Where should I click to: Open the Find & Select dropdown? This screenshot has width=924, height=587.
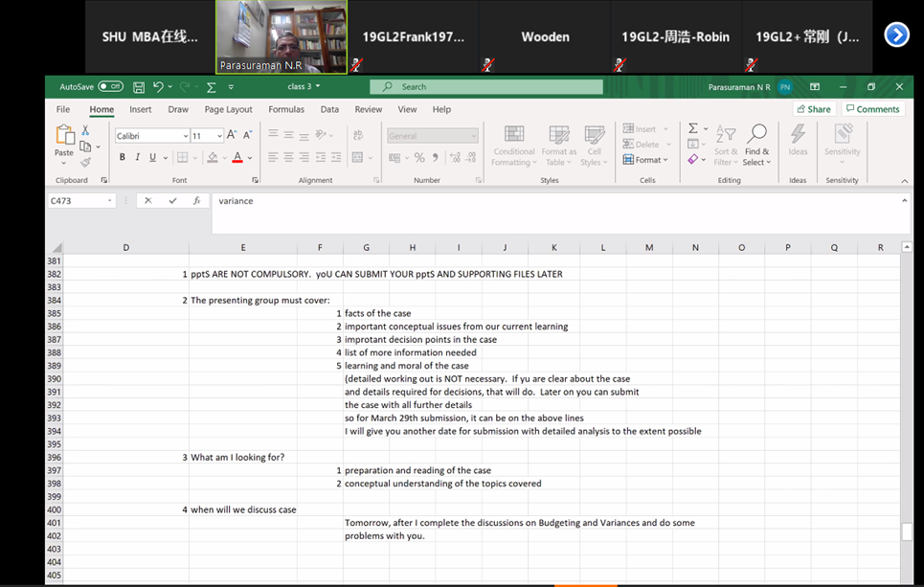(x=756, y=145)
